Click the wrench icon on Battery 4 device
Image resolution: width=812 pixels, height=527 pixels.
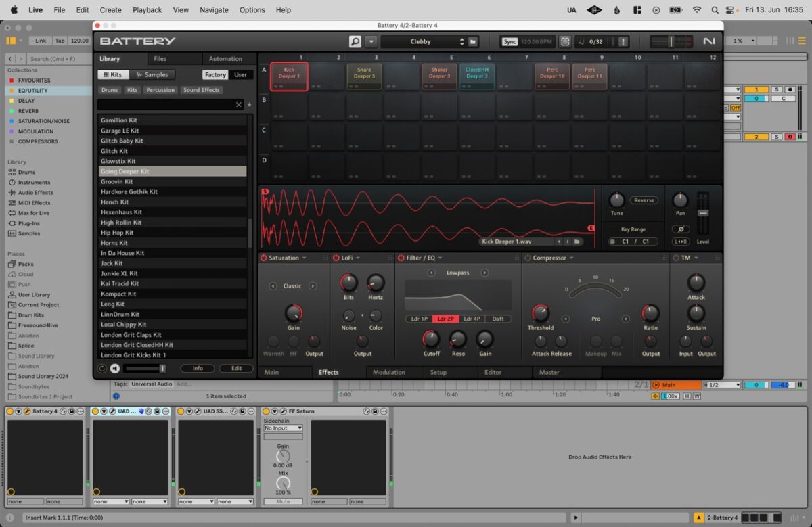(x=27, y=411)
